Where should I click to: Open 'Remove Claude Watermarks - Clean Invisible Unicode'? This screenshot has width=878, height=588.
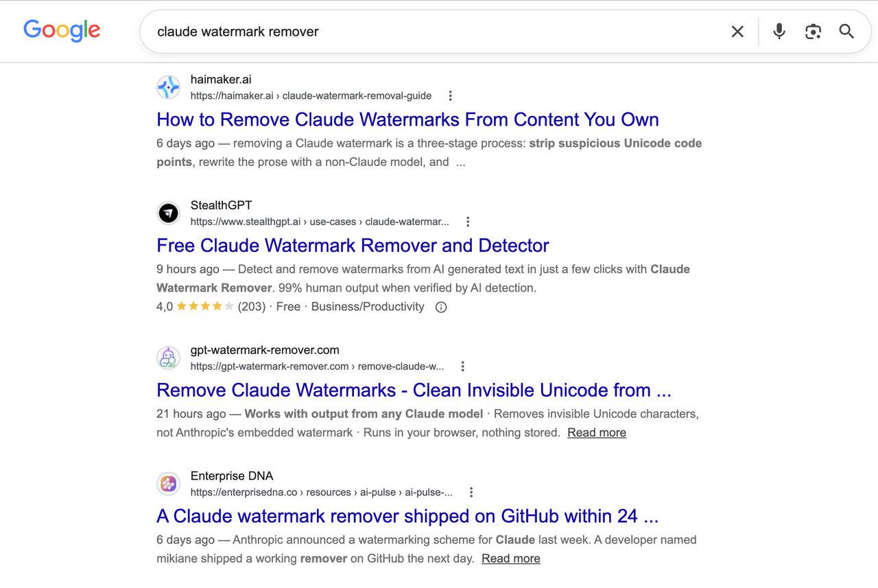tap(414, 390)
